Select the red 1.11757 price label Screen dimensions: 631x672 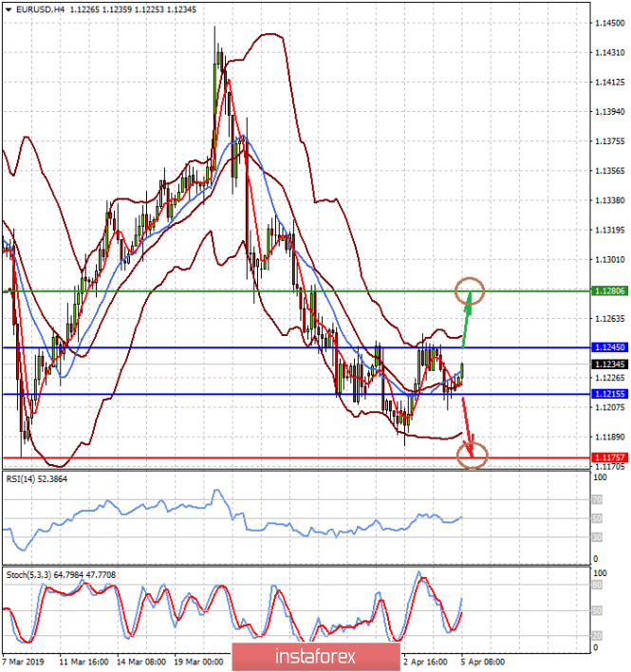(x=609, y=457)
